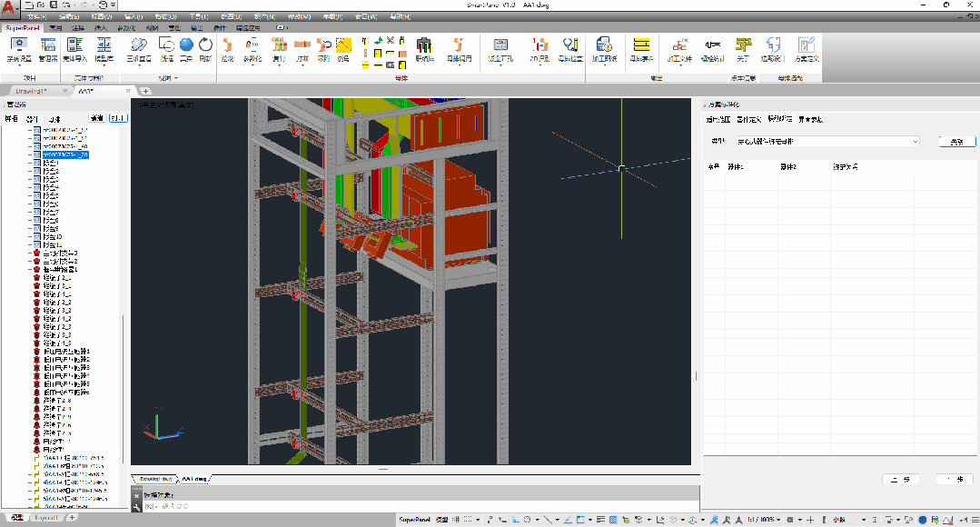Click the busbar copy tool
Viewport: 980px width, 527px height.
pos(279,49)
